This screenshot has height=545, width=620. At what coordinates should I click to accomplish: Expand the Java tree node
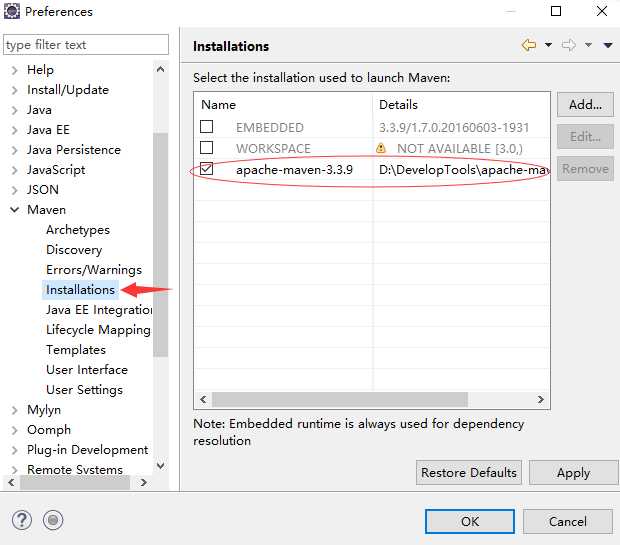(14, 110)
